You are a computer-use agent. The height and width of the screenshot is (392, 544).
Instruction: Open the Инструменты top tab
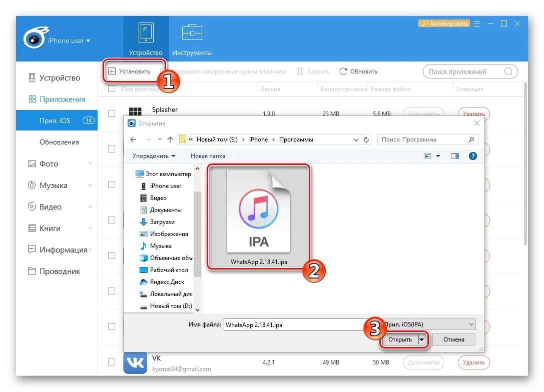coord(192,39)
